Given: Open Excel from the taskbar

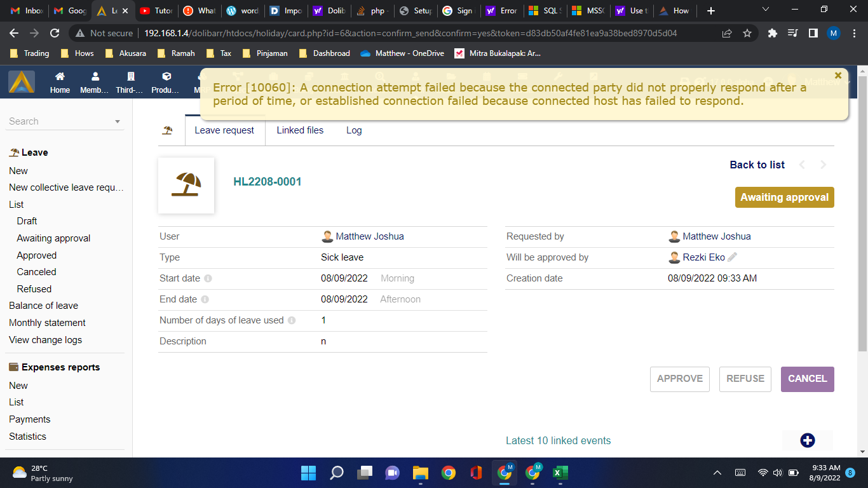Looking at the screenshot, I should tap(560, 473).
